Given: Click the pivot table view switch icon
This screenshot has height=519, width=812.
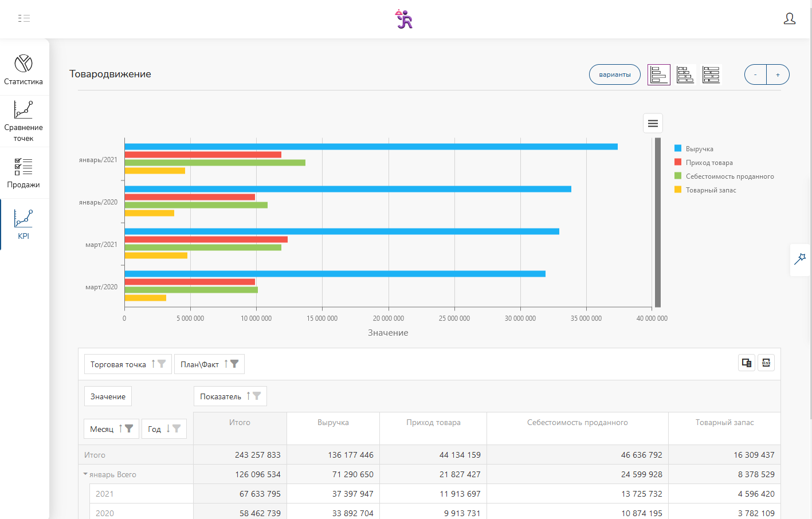Looking at the screenshot, I should coord(747,363).
